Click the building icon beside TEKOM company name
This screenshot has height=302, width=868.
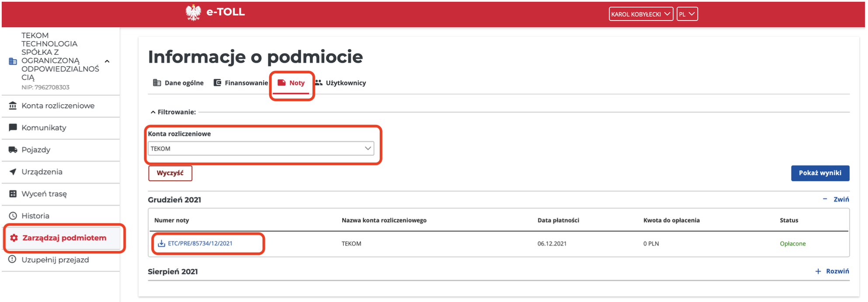(x=13, y=61)
